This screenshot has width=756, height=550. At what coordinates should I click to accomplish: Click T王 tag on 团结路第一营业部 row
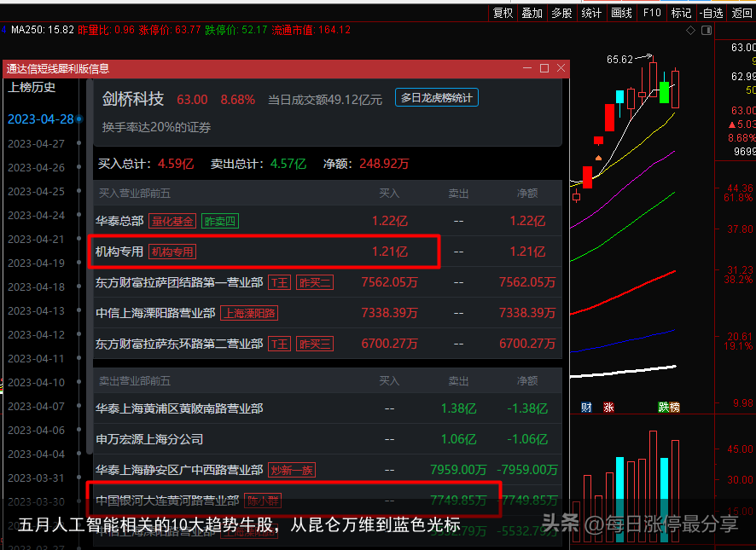(279, 282)
